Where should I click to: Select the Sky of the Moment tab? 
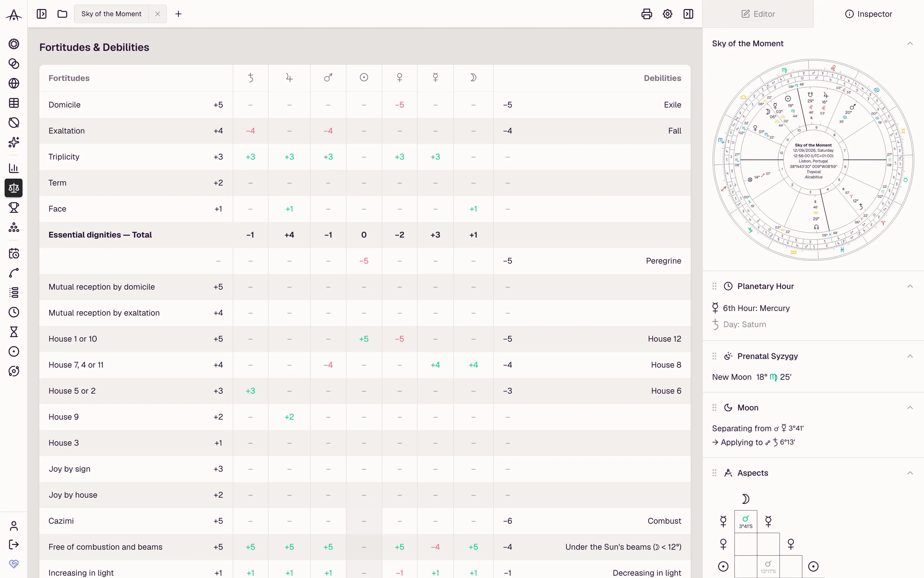(111, 14)
